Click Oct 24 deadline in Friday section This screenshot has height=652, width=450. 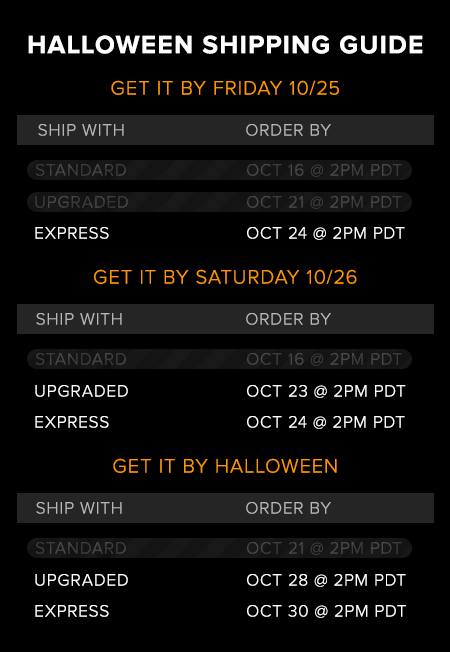325,233
